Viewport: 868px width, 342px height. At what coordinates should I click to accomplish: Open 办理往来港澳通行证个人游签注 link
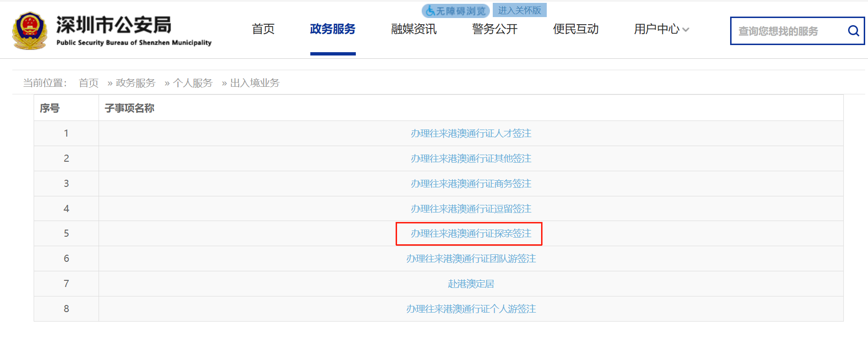471,309
